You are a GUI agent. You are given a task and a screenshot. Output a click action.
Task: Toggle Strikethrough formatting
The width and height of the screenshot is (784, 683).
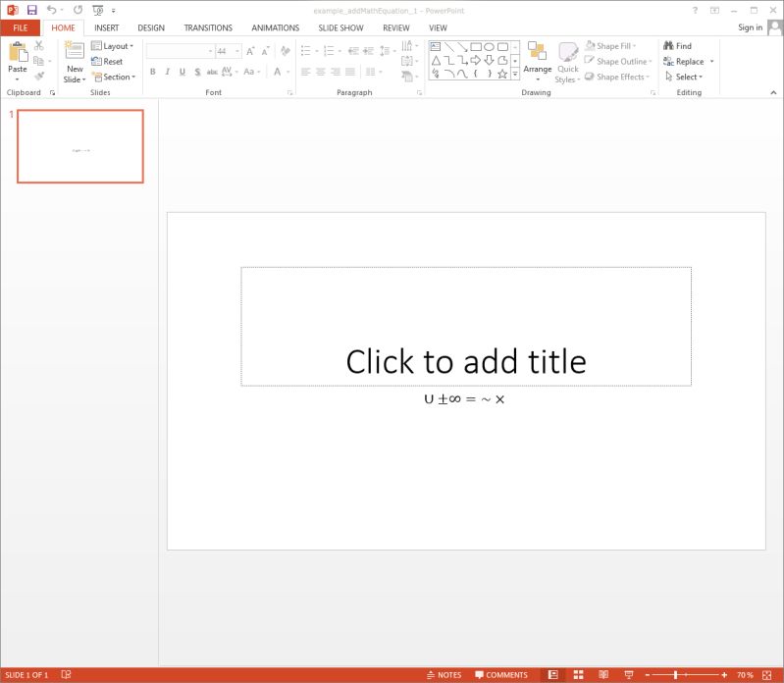coord(212,72)
